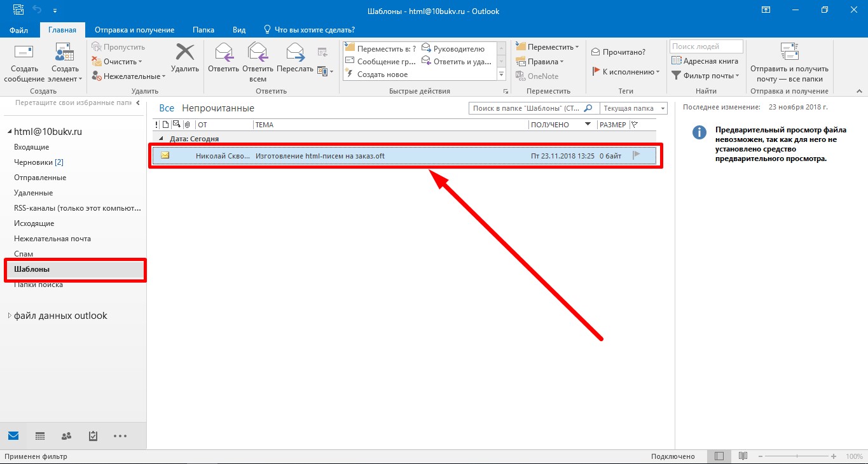Image resolution: width=868 pixels, height=464 pixels.
Task: Toggle the follow-up flag on the message
Action: (x=636, y=155)
